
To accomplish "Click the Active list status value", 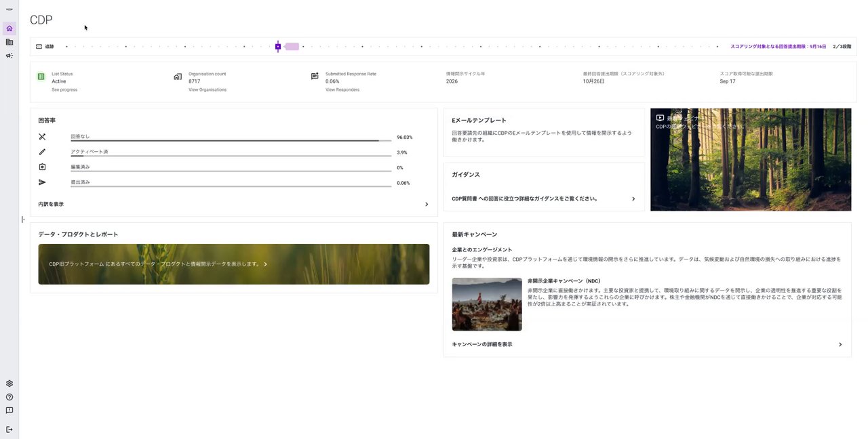I will tap(59, 81).
